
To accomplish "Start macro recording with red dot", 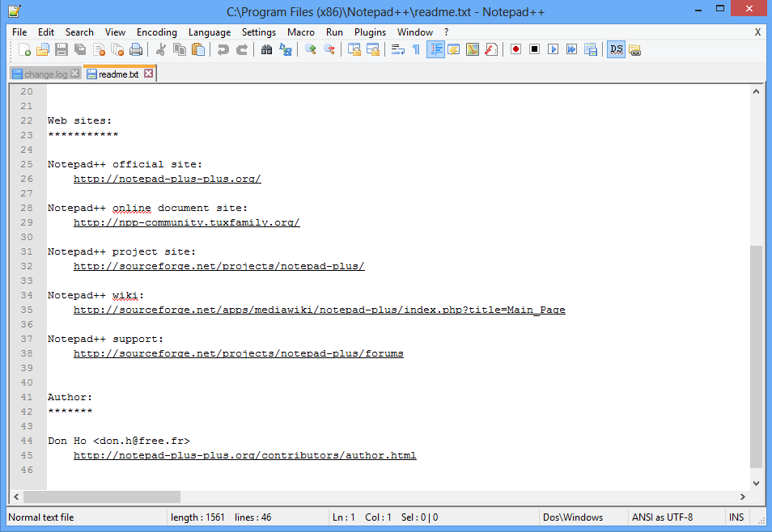I will (516, 49).
